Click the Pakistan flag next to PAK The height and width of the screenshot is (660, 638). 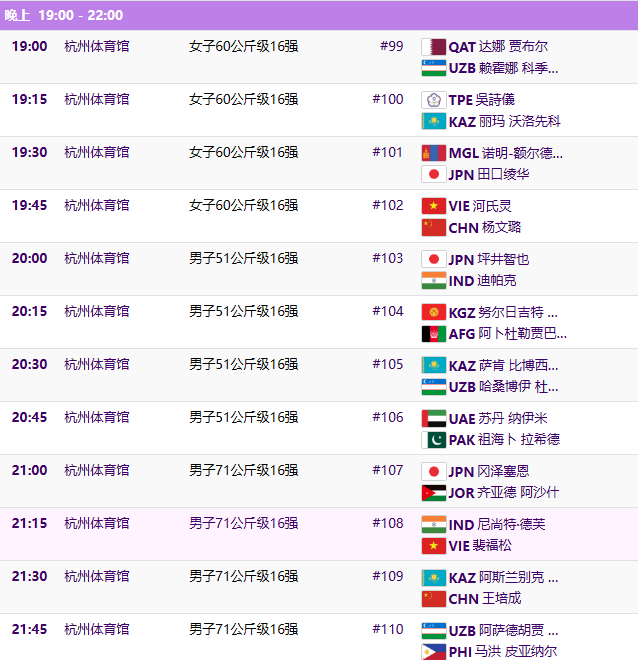(433, 440)
